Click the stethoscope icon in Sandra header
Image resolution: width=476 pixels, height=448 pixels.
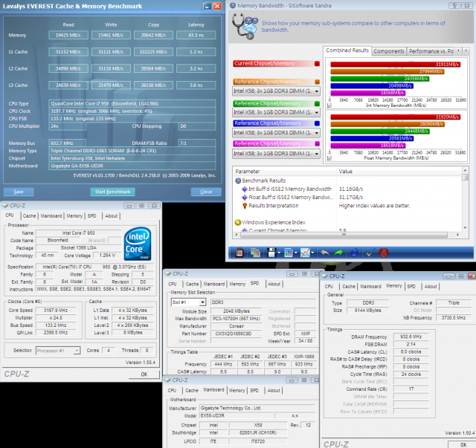245,26
